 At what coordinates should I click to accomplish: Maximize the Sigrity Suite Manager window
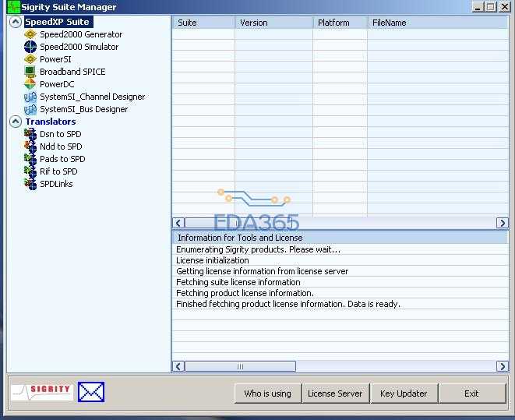pos(491,6)
